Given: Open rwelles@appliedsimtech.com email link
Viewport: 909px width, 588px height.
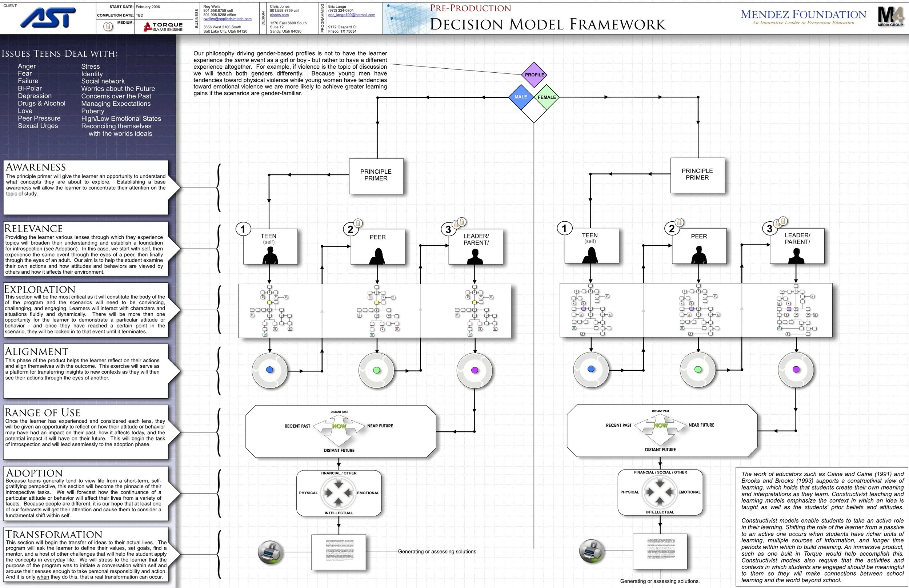Looking at the screenshot, I should 227,19.
